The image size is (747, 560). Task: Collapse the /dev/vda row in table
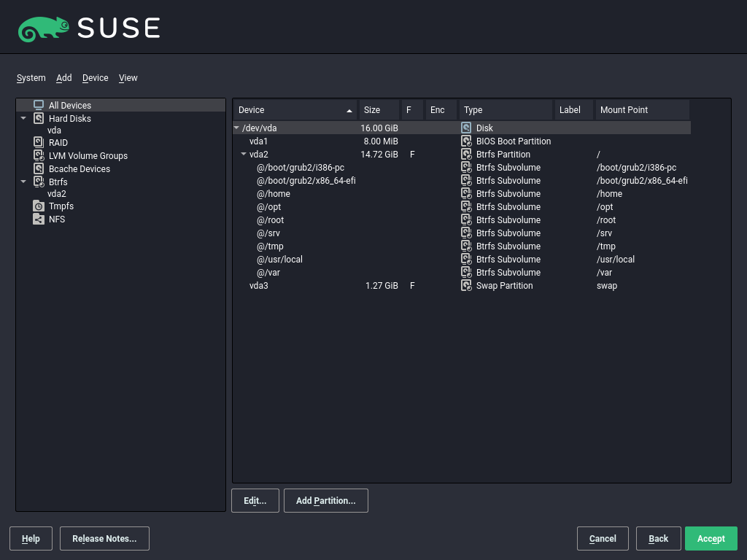click(236, 128)
